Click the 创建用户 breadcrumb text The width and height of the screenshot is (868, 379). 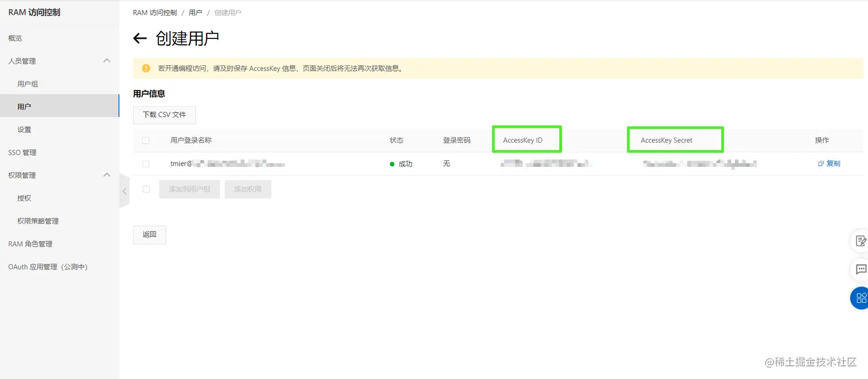click(228, 13)
